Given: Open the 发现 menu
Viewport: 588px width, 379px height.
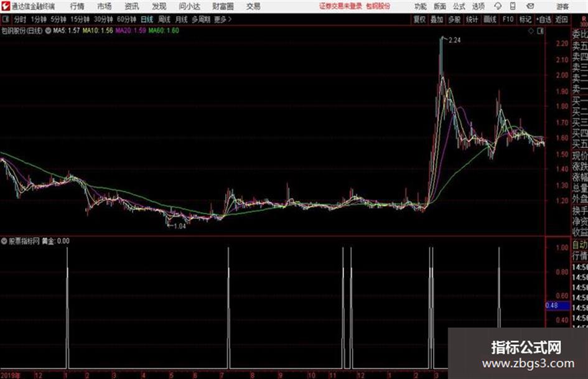Looking at the screenshot, I should (159, 6).
